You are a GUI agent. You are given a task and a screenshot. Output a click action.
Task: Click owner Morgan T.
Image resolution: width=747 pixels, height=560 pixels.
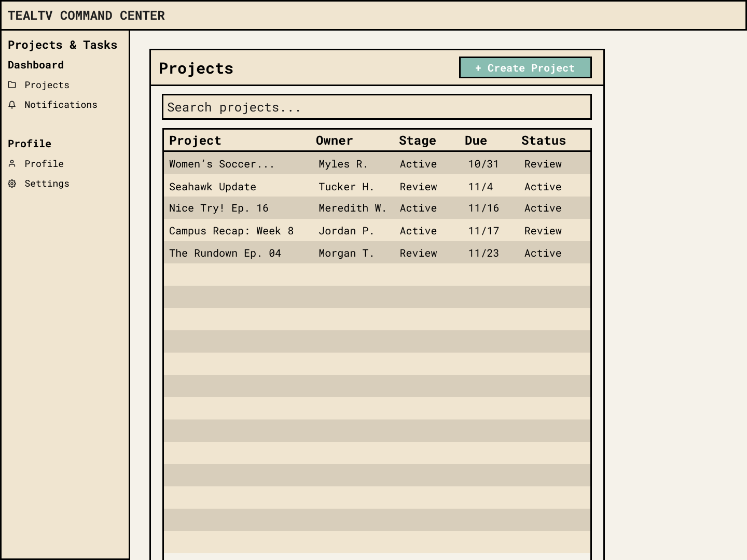pyautogui.click(x=347, y=253)
